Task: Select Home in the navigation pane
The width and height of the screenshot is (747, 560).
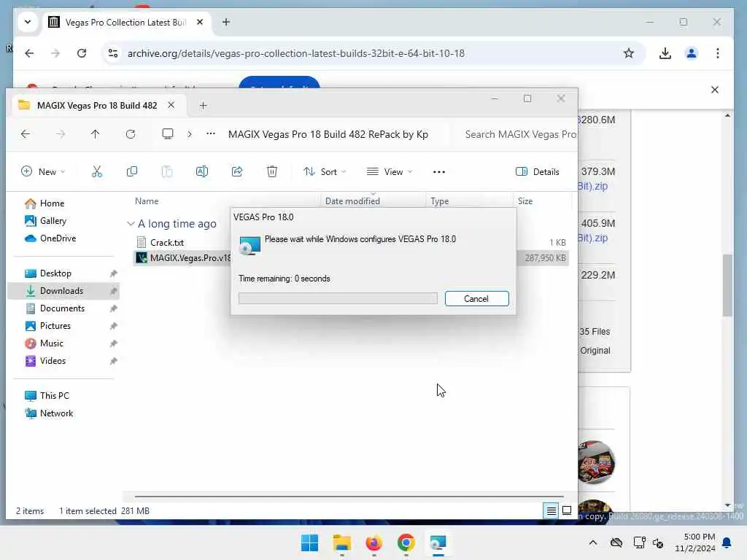Action: coord(52,203)
